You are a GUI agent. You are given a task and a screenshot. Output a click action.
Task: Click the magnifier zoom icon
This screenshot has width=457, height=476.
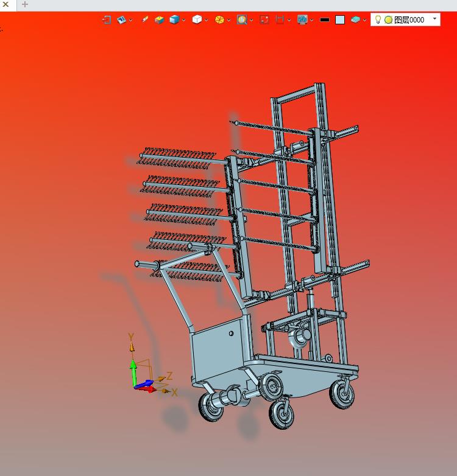242,19
